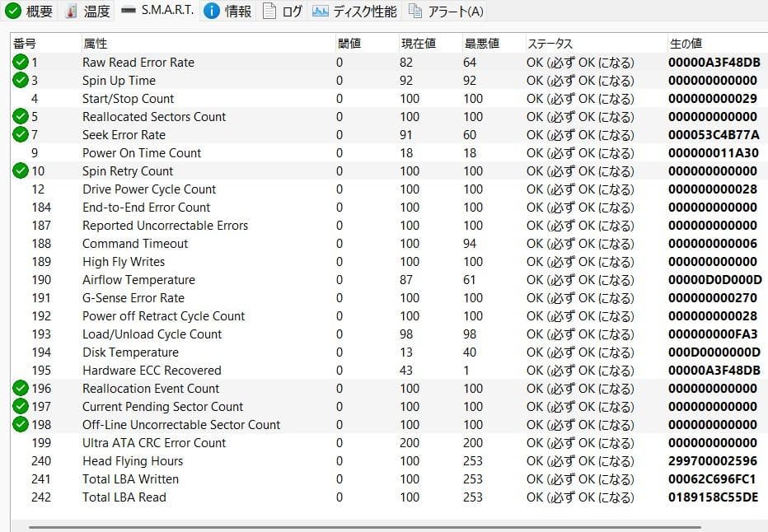Click the 概要 green check icon
The width and height of the screenshot is (768, 532).
point(13,12)
